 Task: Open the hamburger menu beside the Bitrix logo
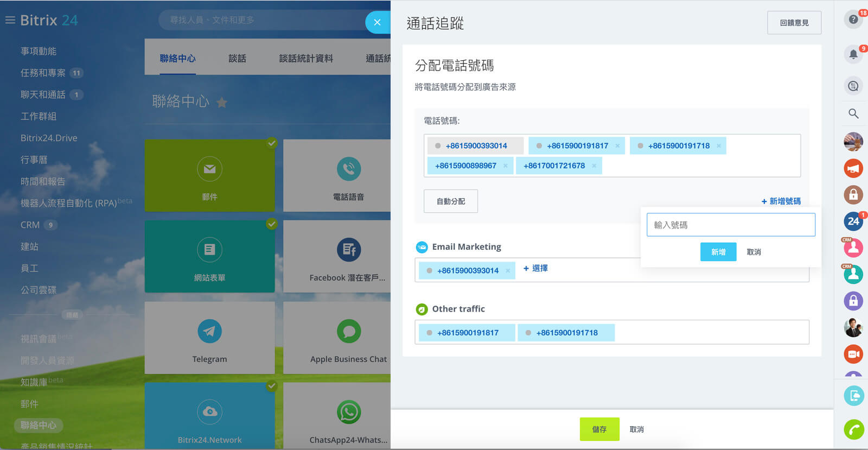tap(10, 20)
